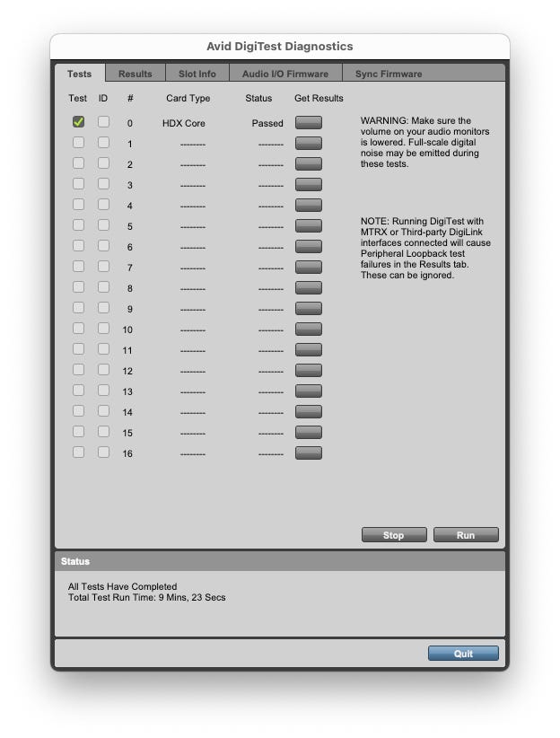Image resolution: width=560 pixels, height=738 pixels.
Task: Check the ID checkbox for slot 2
Action: [103, 163]
